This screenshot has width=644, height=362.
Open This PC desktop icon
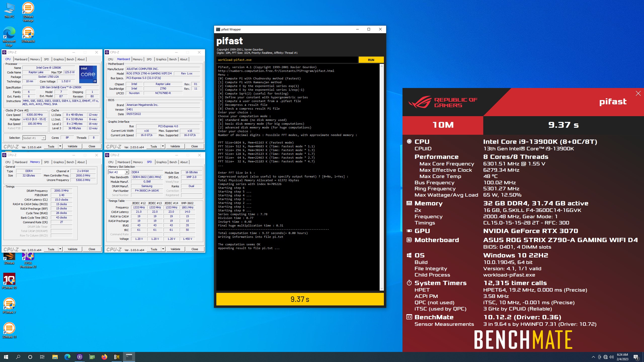(x=9, y=10)
